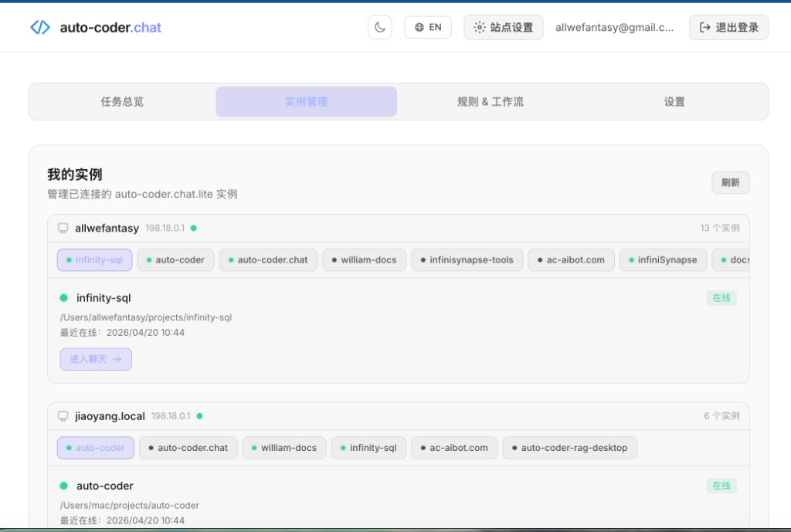Select the infinity-sql chip under jiaoyang.local
Screen dimensions: 791x532
[368, 448]
